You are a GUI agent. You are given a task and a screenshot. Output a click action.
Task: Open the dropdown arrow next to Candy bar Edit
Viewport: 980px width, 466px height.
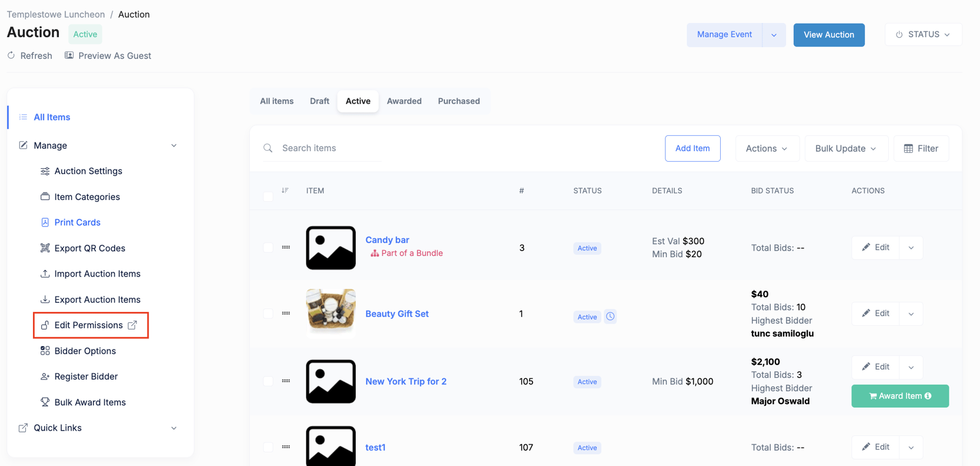click(x=911, y=248)
